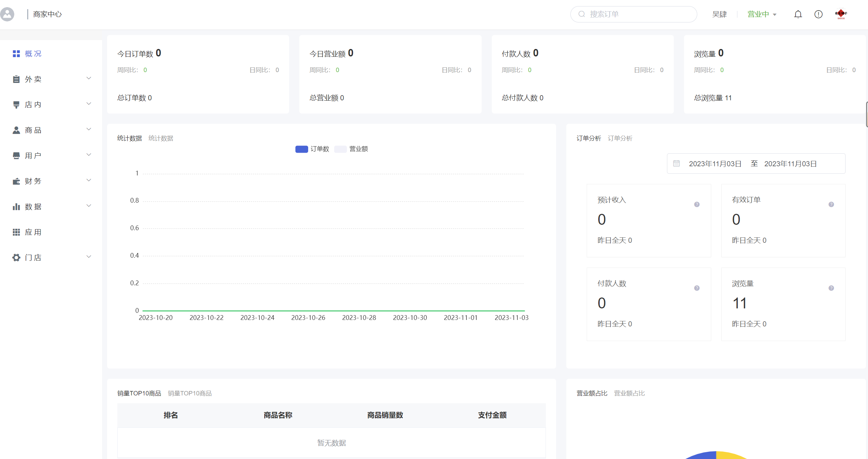Expand the 财务 menu chevron
This screenshot has height=459, width=868.
[x=89, y=180]
